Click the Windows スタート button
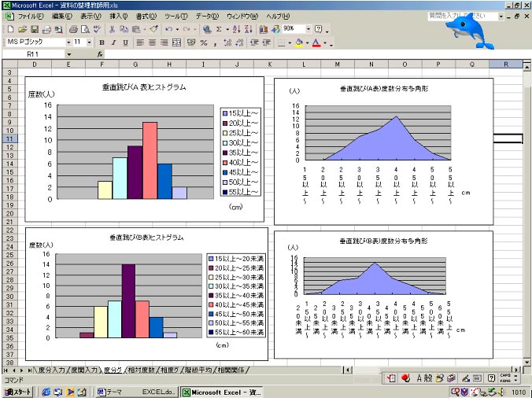This screenshot has width=532, height=398. coord(18,391)
